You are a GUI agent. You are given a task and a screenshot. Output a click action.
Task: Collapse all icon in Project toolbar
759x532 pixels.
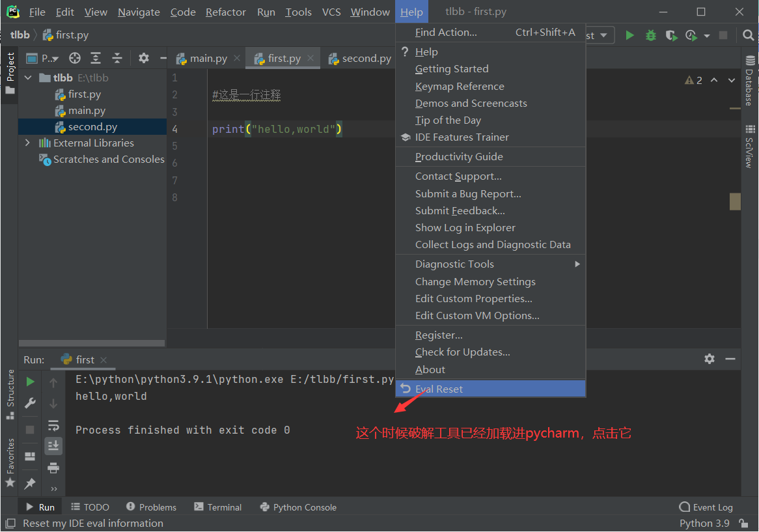117,59
